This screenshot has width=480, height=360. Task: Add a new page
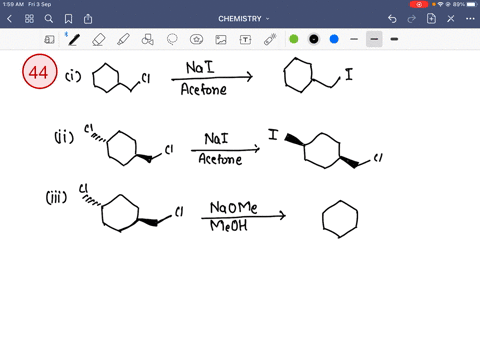pyautogui.click(x=431, y=19)
